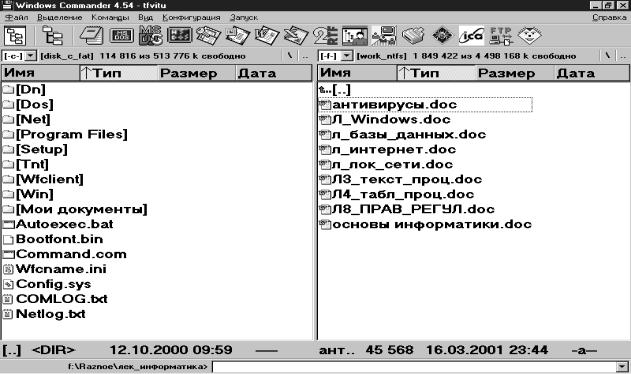Select the [Мои документы] folder
This screenshot has height=374, width=631.
(75, 209)
